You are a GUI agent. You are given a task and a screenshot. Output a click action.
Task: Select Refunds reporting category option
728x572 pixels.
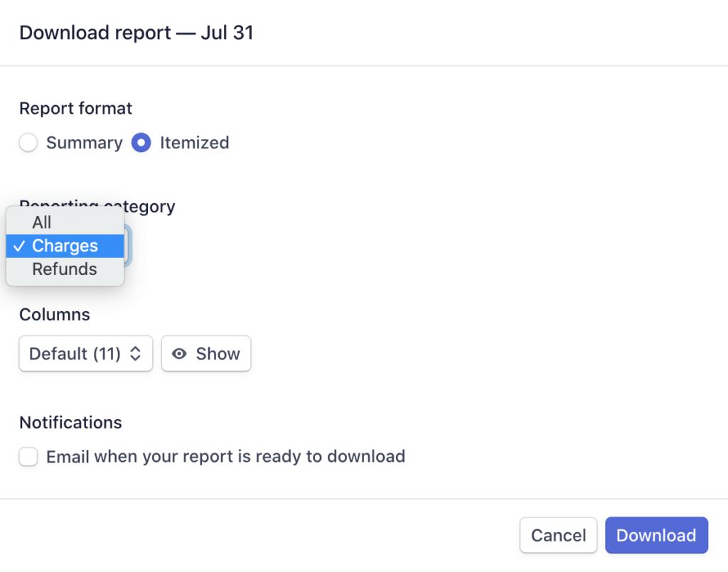tap(65, 269)
